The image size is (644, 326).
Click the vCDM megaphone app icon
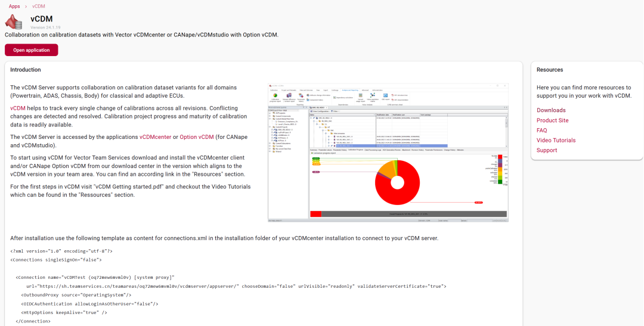14,22
